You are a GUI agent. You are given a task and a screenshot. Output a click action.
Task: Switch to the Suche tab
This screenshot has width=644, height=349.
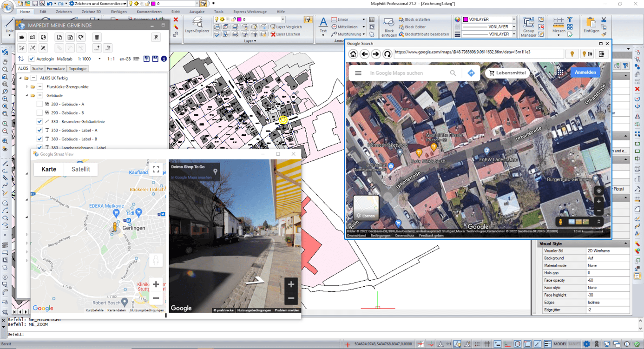coord(38,69)
